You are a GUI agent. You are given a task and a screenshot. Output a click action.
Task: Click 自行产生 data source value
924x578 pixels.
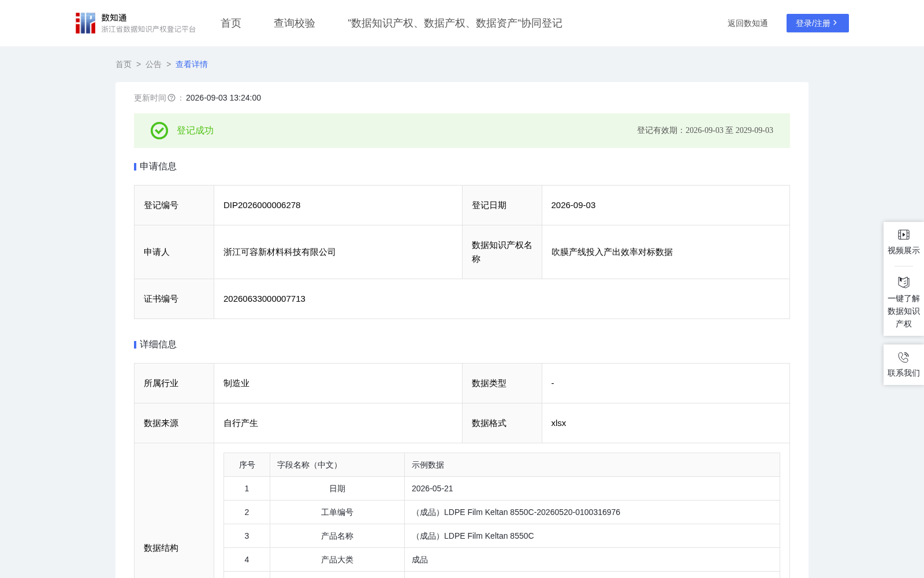(x=241, y=423)
